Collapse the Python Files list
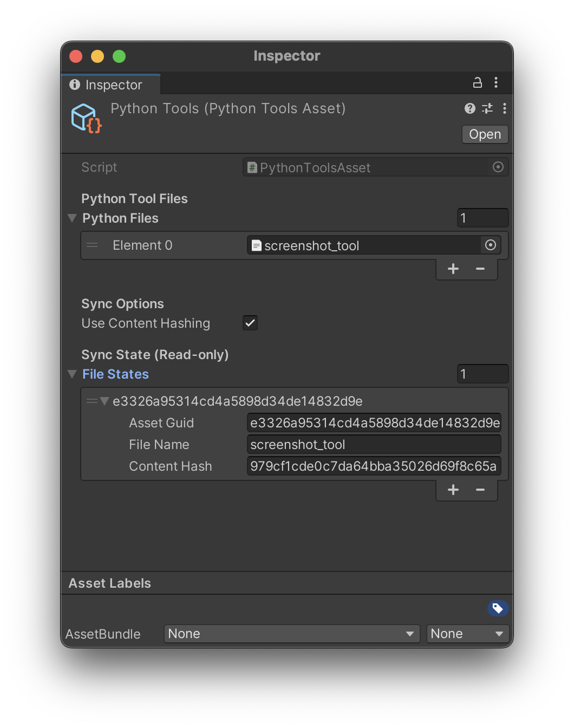Screen dimensions: 574x728 point(71,218)
